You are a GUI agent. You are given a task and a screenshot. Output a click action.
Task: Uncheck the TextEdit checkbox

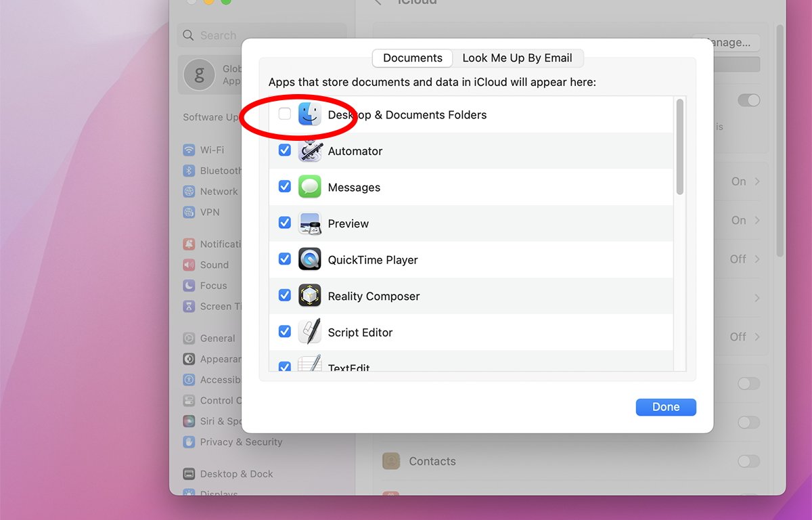tap(285, 366)
